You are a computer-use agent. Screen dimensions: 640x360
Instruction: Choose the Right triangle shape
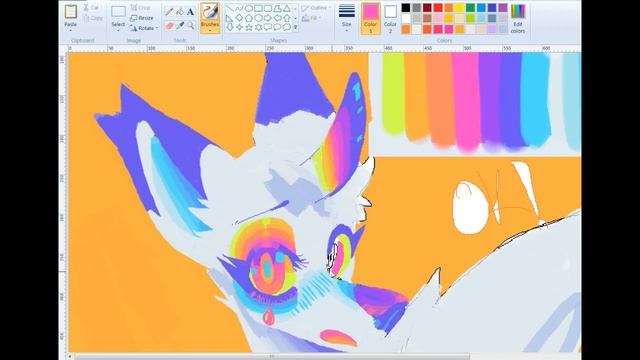coord(230,18)
